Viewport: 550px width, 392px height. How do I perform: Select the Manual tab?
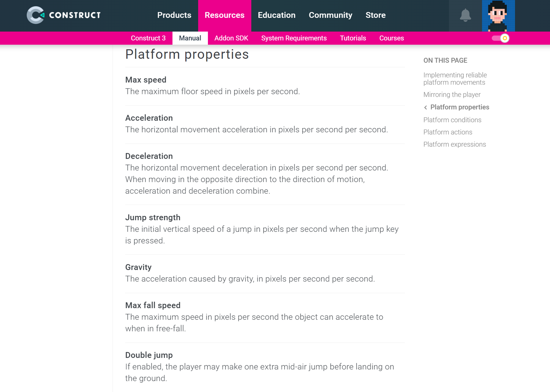coord(190,38)
